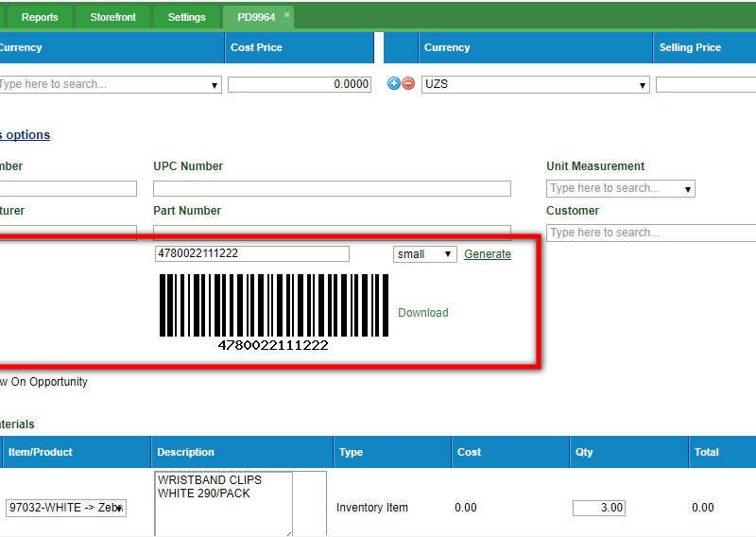This screenshot has width=756, height=537.
Task: Click the Type column header
Action: tap(392, 452)
